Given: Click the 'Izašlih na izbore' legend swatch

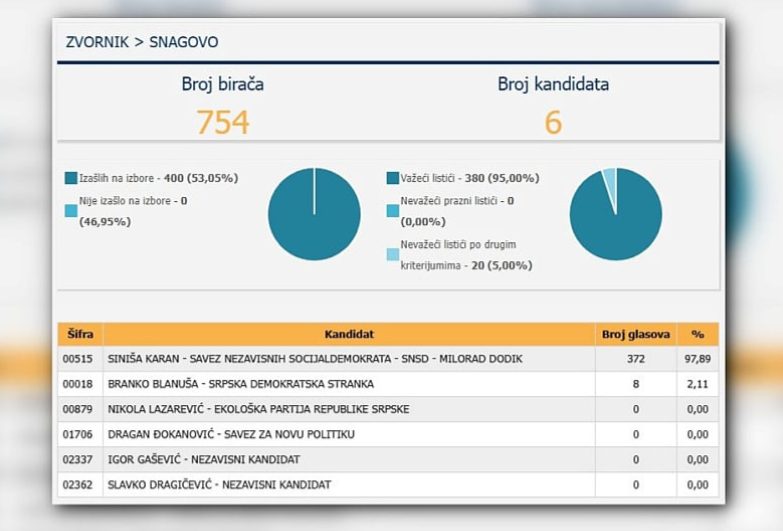Looking at the screenshot, I should (71, 178).
